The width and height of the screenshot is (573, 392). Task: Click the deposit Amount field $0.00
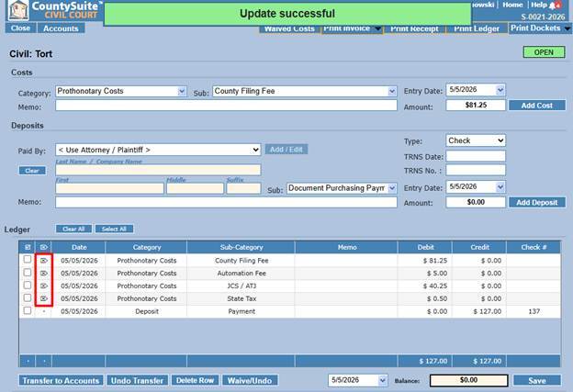pyautogui.click(x=476, y=202)
